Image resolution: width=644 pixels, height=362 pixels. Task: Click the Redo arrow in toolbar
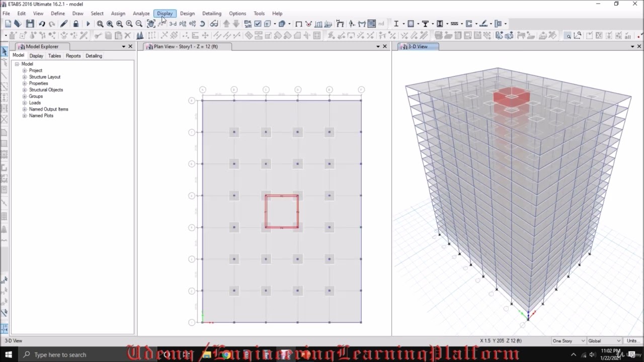coord(52,24)
